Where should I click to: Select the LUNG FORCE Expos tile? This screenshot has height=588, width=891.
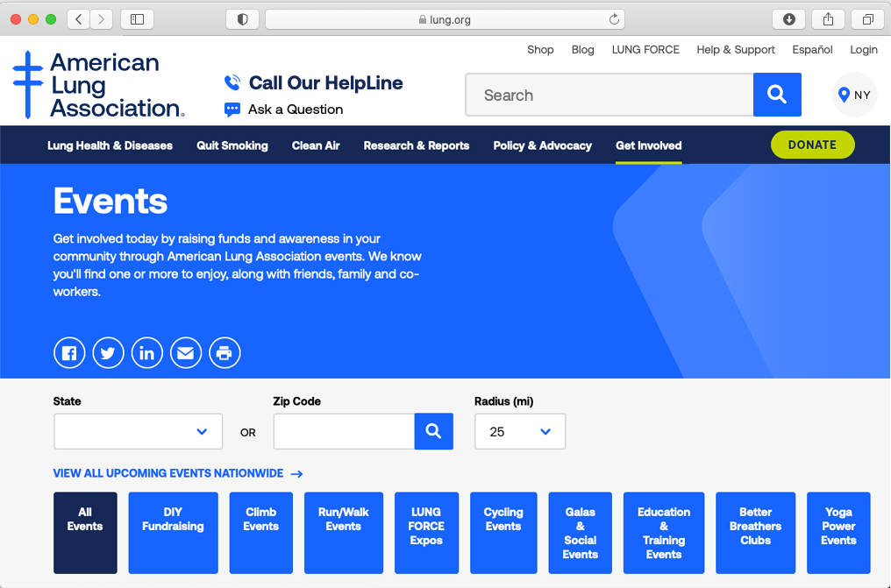426,533
